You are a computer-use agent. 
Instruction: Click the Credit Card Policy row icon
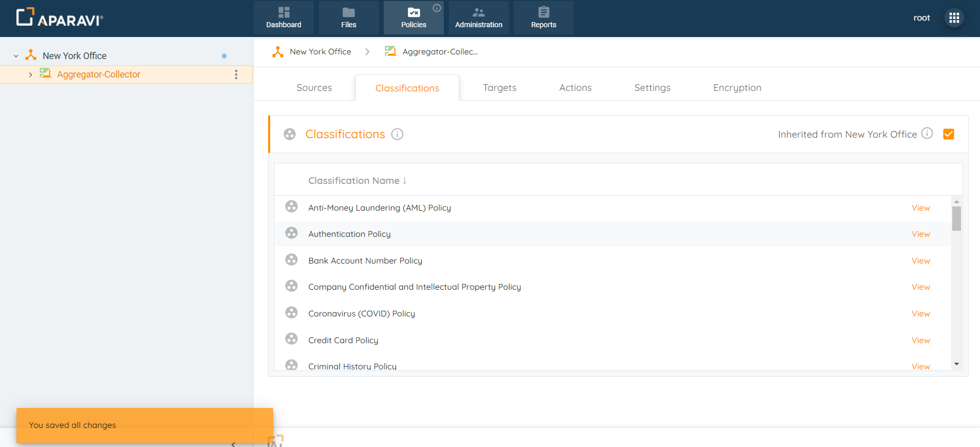[291, 339]
